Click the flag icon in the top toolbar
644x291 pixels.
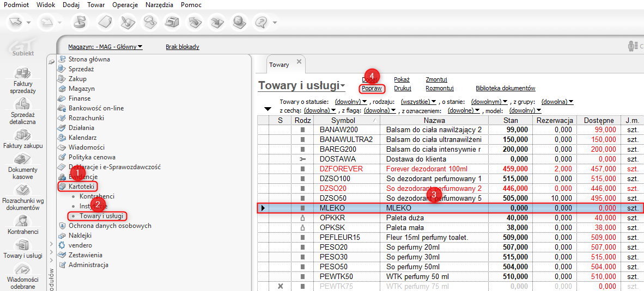pos(80,22)
